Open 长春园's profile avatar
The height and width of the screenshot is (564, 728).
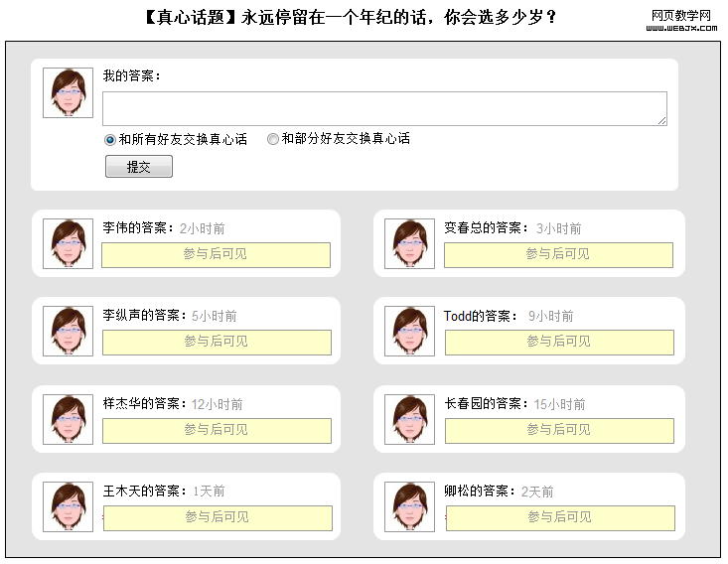pos(409,420)
